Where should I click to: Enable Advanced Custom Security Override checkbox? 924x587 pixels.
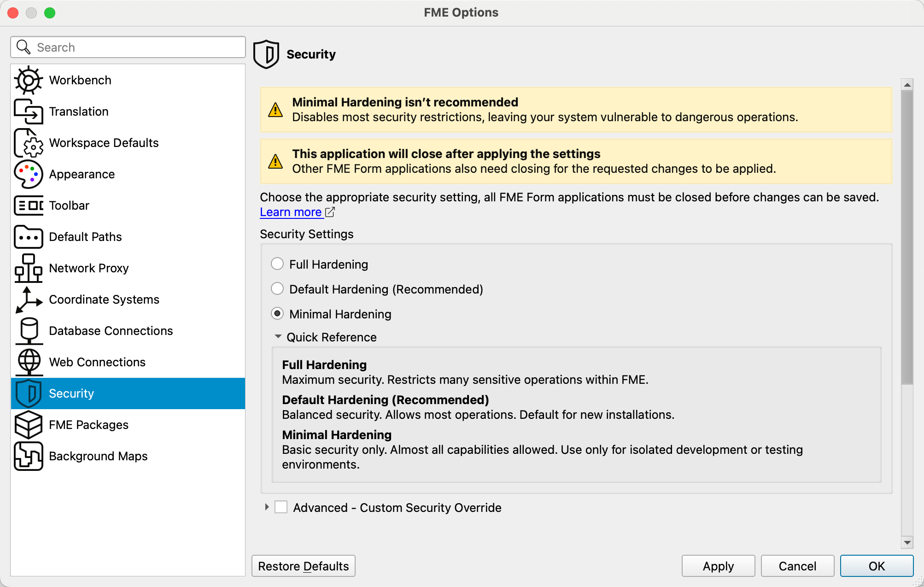tap(281, 507)
